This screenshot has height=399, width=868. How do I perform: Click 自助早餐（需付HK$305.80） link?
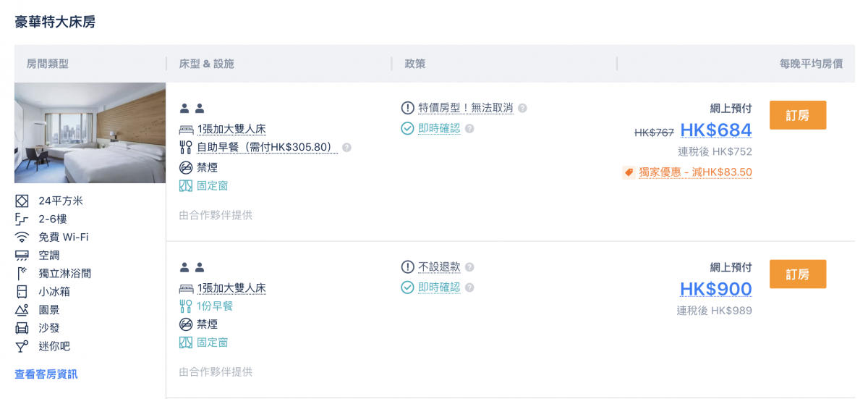pos(267,148)
